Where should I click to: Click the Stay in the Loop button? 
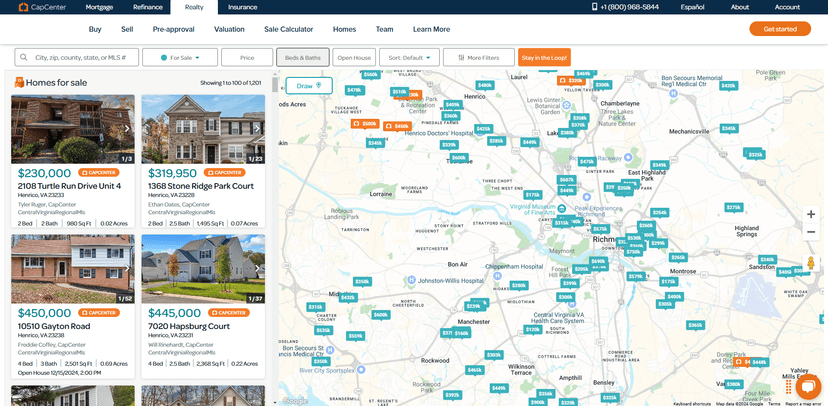click(x=544, y=58)
